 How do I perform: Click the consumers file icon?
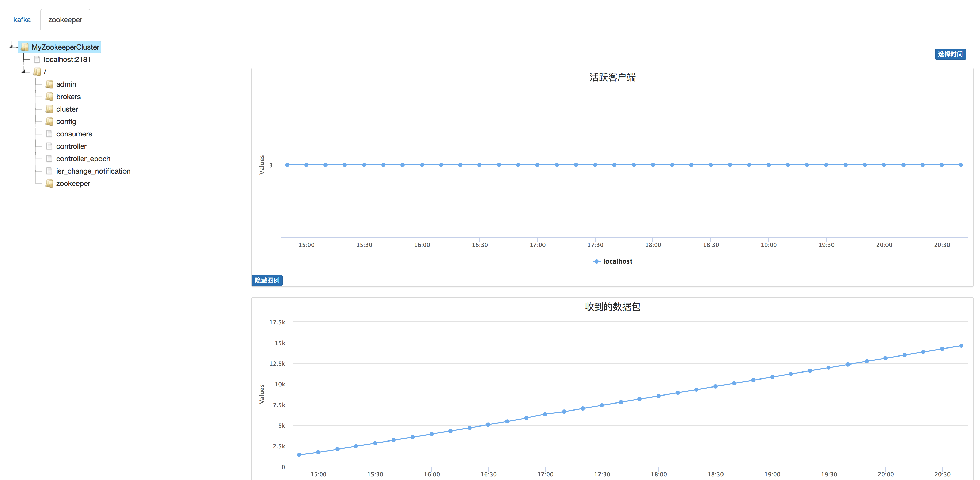click(49, 134)
